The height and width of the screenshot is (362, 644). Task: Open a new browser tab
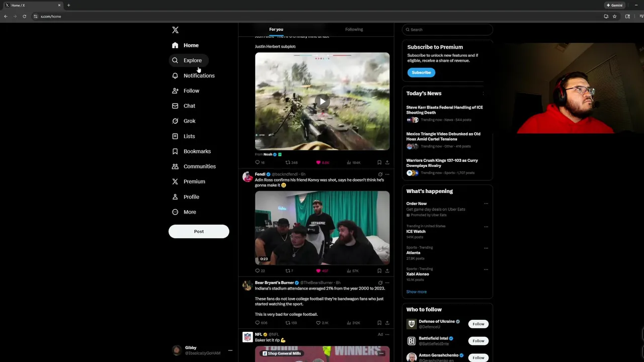click(x=68, y=5)
